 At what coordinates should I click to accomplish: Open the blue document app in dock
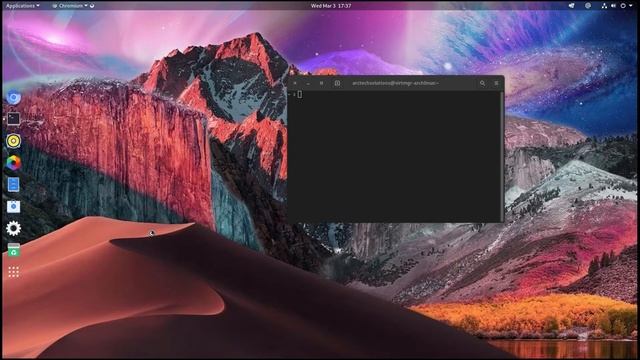click(13, 184)
